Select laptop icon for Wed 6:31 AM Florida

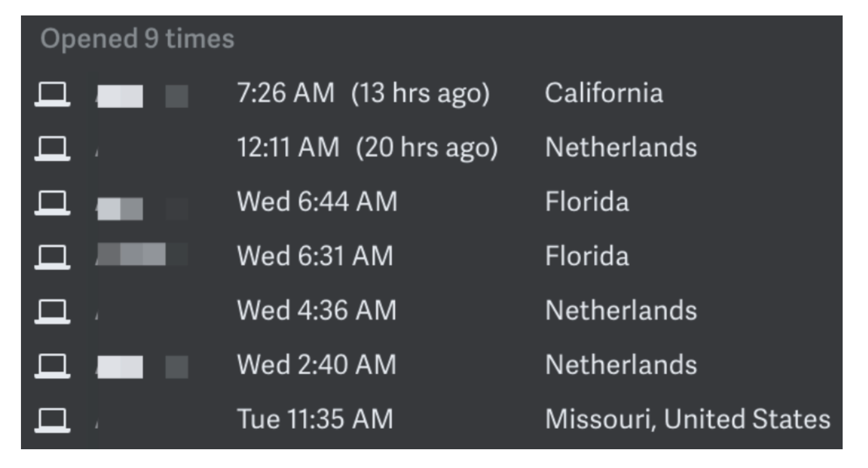[x=52, y=257]
